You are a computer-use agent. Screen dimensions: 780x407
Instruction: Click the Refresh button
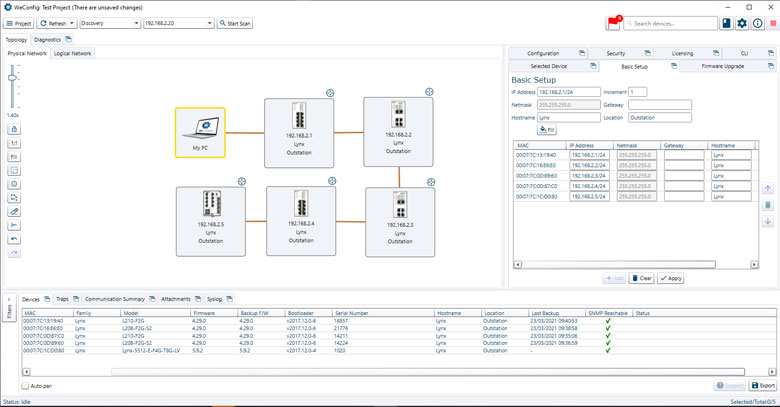53,23
